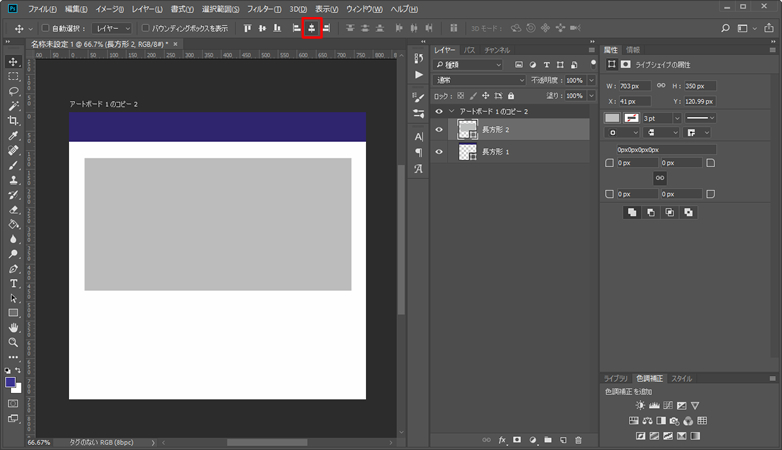Open auto-select レイヤー dropdown

(112, 28)
